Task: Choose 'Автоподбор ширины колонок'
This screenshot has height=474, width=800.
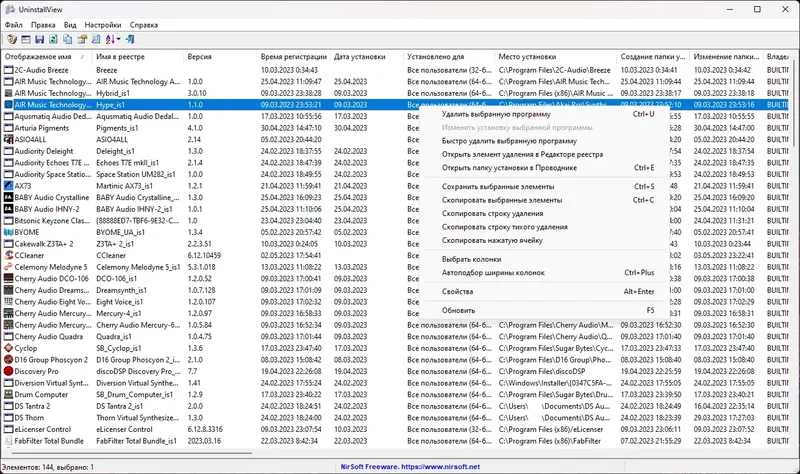Action: (544, 272)
